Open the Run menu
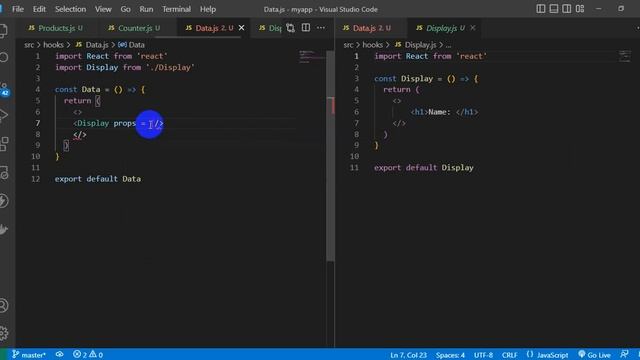The width and height of the screenshot is (640, 360). [146, 9]
